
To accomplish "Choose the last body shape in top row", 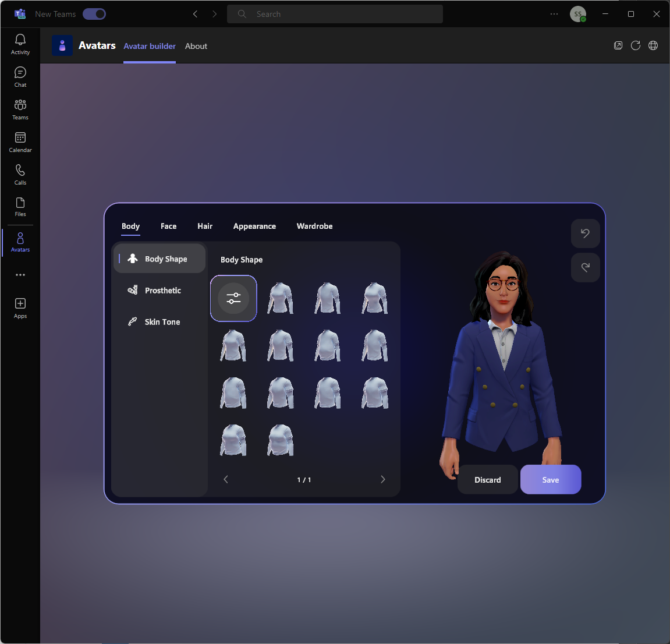I will tap(375, 298).
